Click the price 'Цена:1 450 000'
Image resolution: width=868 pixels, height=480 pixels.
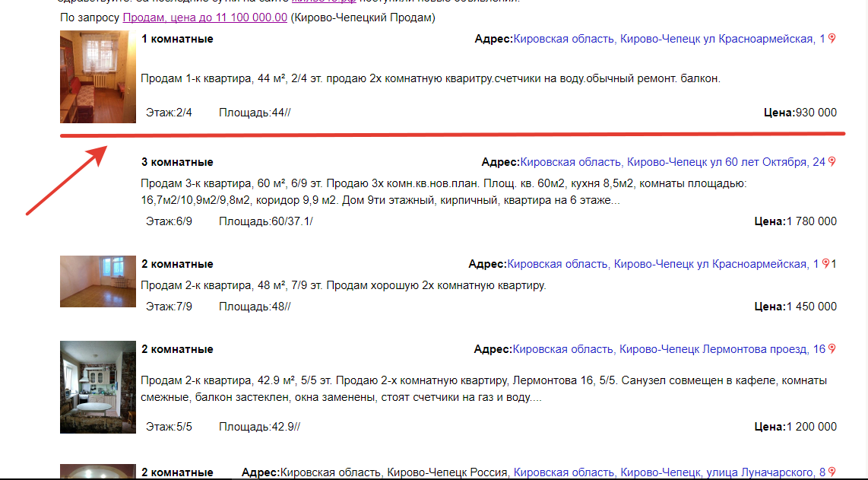[796, 307]
